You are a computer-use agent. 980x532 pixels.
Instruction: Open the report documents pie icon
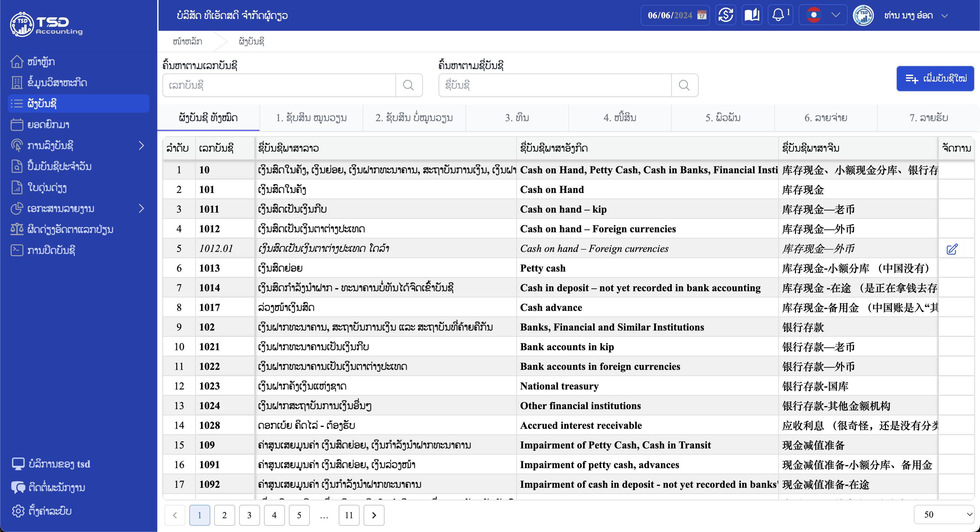17,208
